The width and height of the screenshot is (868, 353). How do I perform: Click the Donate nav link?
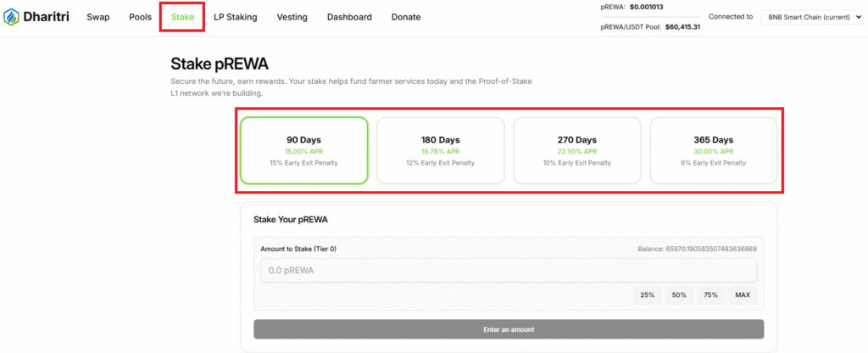(406, 17)
